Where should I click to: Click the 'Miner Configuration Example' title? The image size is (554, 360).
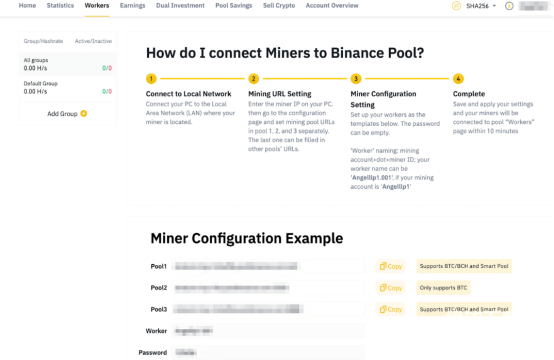point(247,238)
